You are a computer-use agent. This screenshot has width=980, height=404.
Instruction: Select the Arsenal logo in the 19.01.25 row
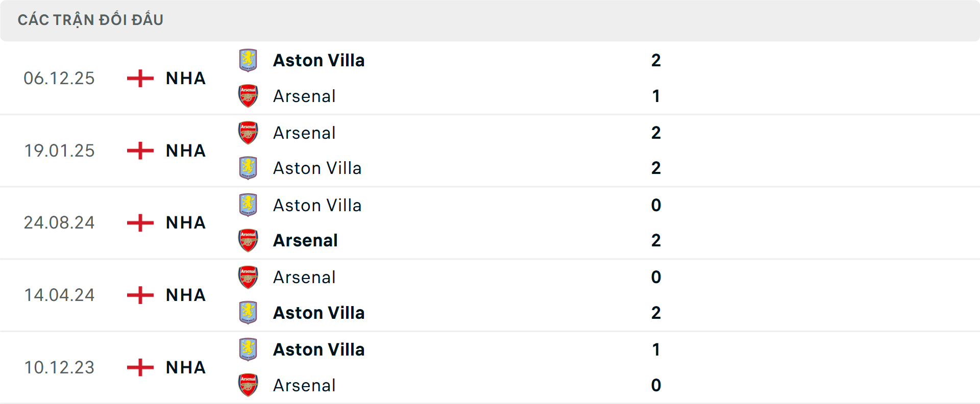[249, 133]
